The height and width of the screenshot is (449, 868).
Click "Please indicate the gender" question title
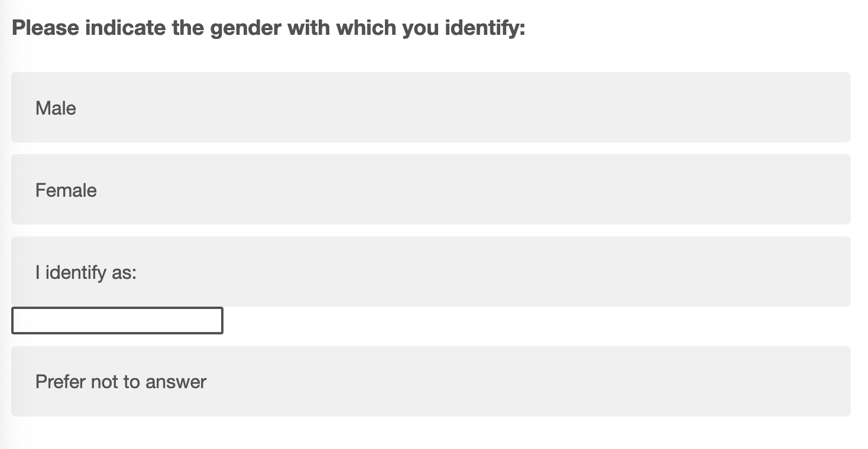pos(268,28)
